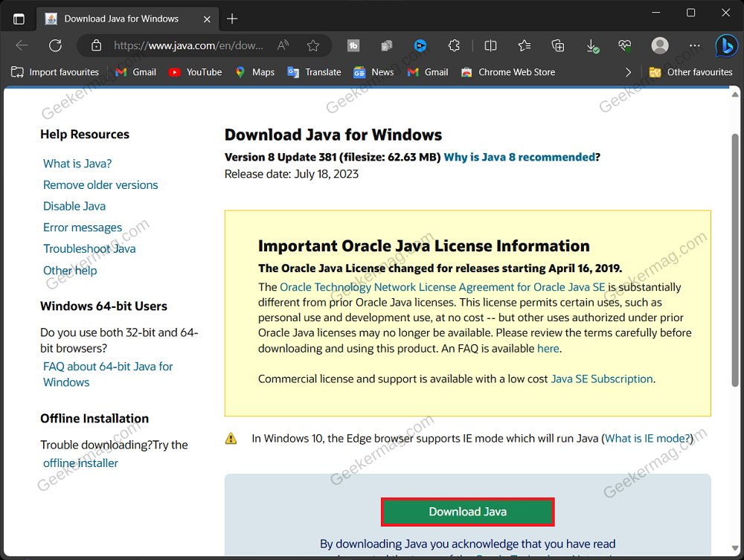The width and height of the screenshot is (744, 560).
Task: Close the Download Java for Windows tab
Action: (207, 19)
